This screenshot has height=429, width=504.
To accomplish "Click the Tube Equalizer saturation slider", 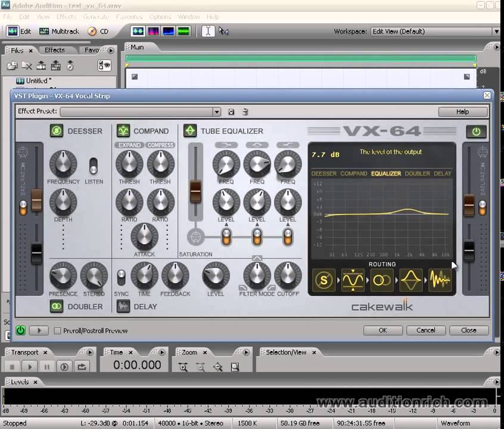I will [195, 192].
